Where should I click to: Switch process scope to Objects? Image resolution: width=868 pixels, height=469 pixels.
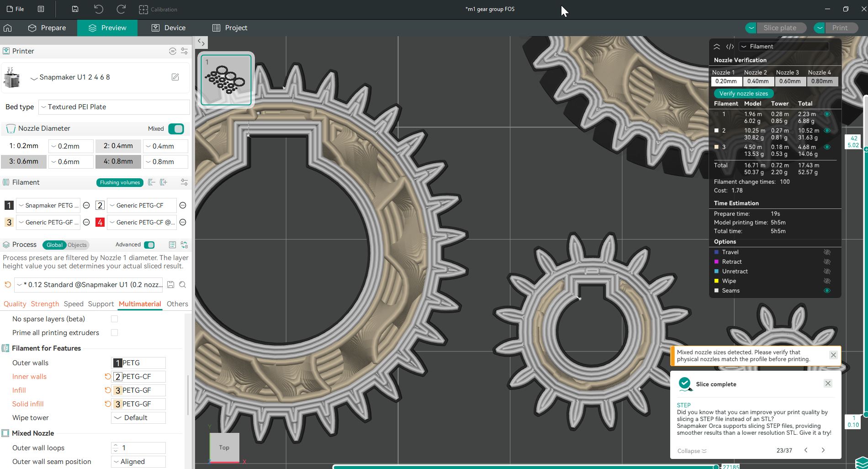[x=77, y=245]
